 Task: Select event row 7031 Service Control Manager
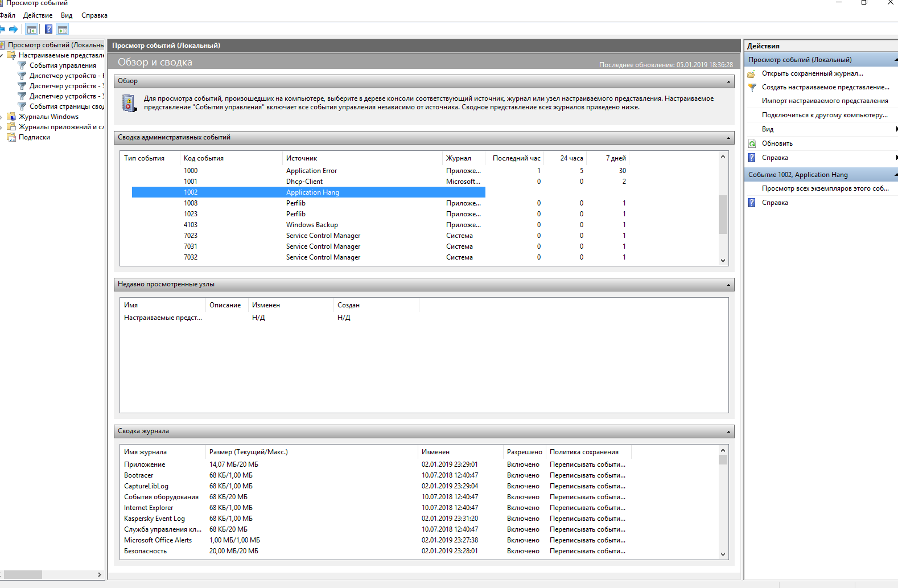[380, 246]
